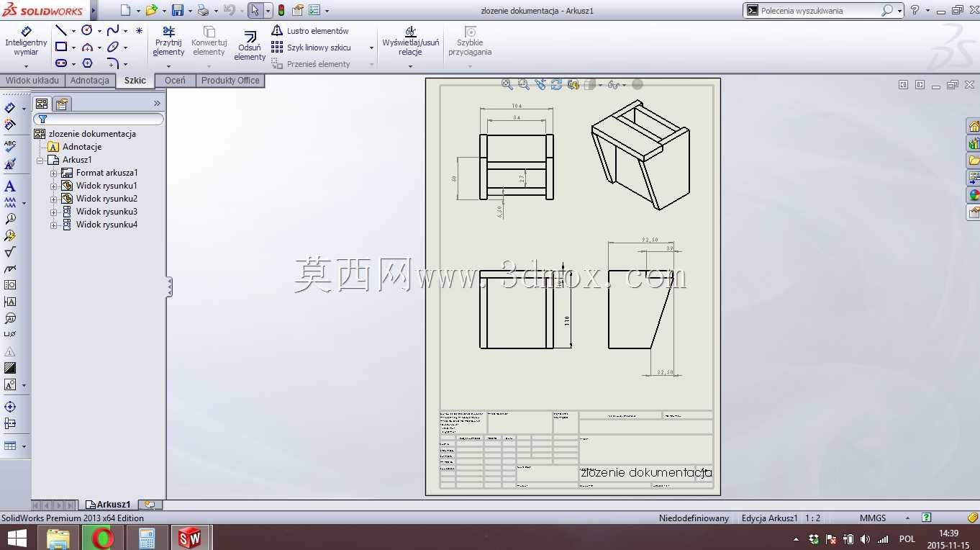
Task: Open the Opera browser from taskbar
Action: [x=102, y=538]
